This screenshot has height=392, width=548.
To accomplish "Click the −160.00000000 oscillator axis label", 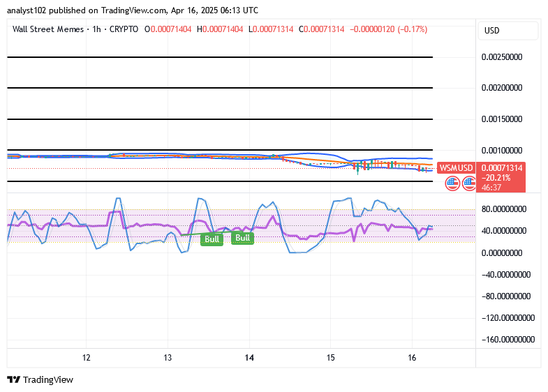I will [508, 340].
